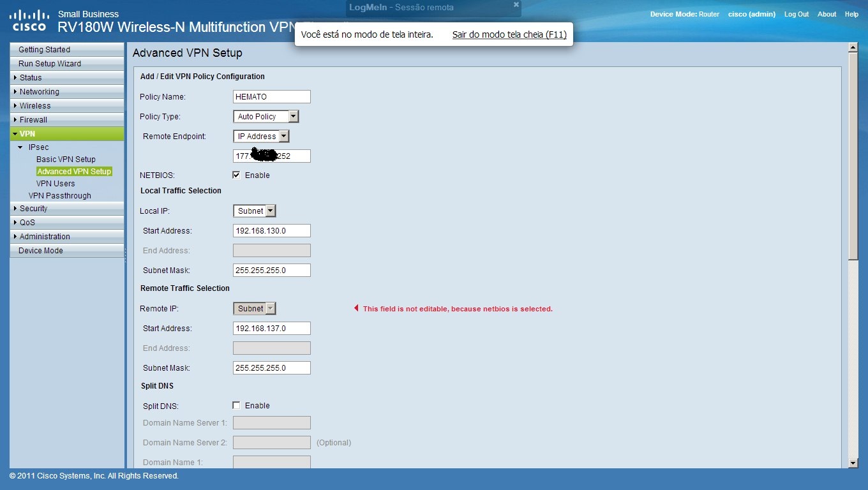Screen dimensions: 868x490
Task: Click the Advanced VPN Setup page title
Action: [x=188, y=53]
